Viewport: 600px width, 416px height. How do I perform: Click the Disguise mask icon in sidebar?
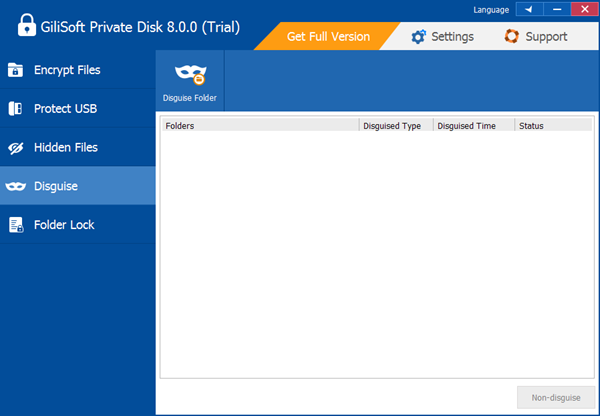click(16, 186)
